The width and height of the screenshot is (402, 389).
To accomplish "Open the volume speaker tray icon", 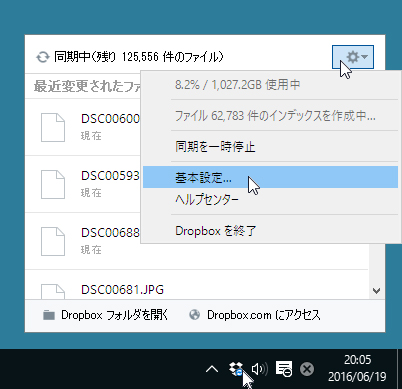I will point(260,369).
